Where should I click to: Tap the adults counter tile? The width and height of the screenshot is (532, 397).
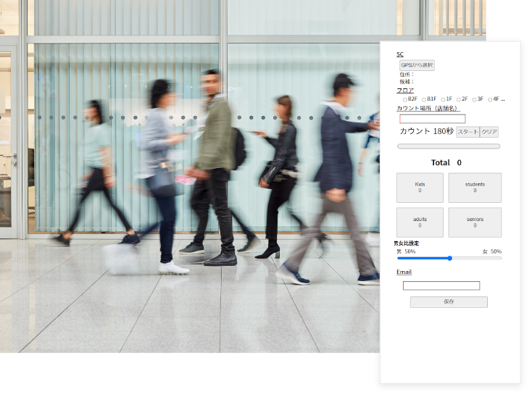coord(420,222)
